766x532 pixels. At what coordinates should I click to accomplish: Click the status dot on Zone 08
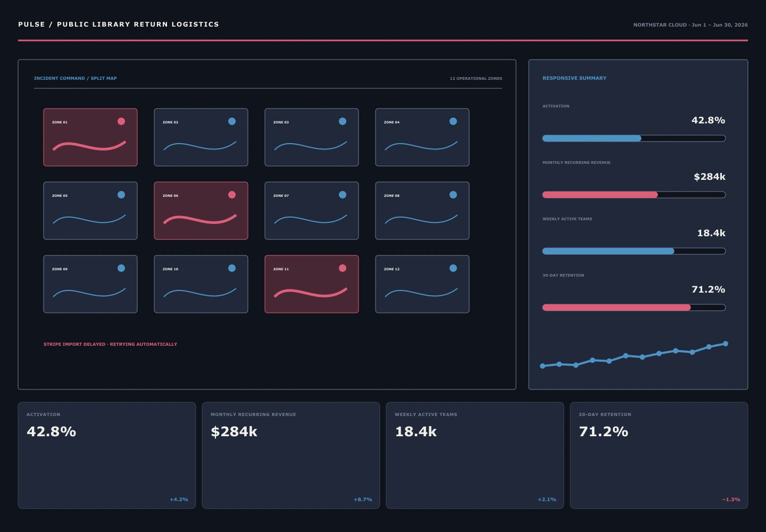coord(453,195)
